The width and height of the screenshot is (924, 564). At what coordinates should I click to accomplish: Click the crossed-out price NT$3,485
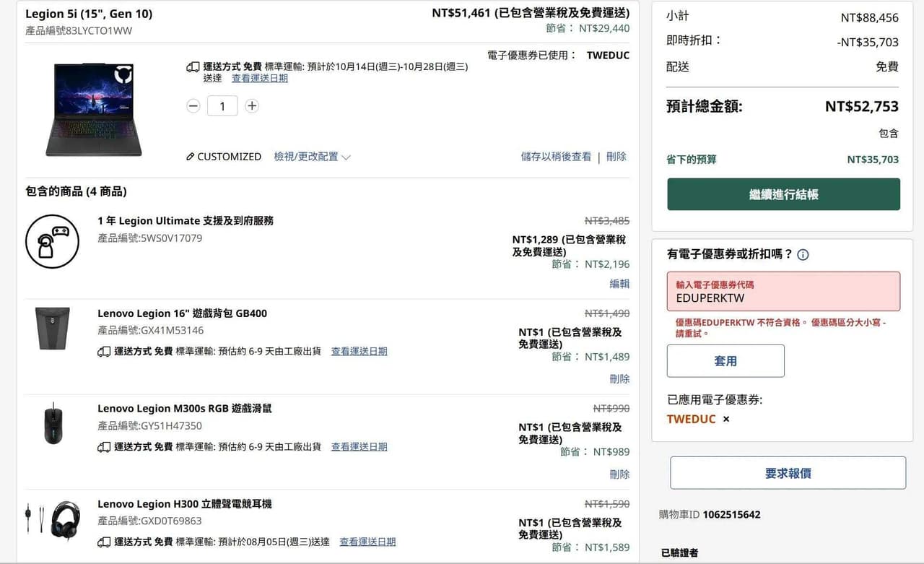(x=607, y=221)
